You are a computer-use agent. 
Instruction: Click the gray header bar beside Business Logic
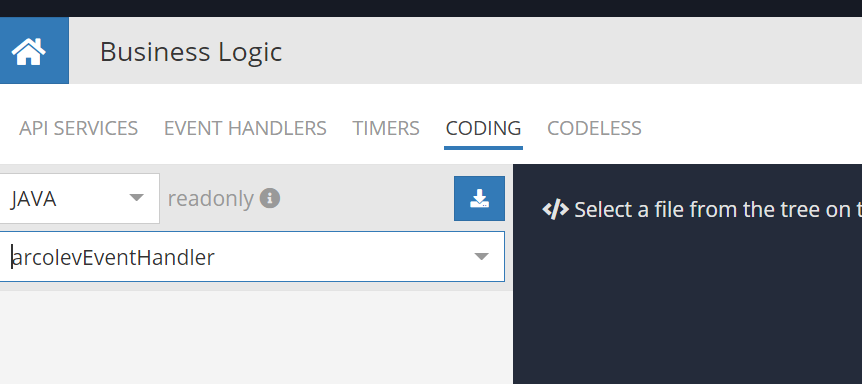coord(572,51)
